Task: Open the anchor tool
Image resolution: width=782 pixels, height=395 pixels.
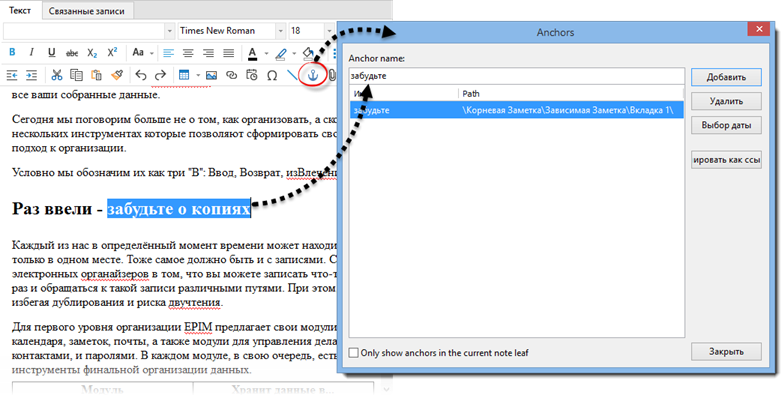Action: tap(312, 75)
